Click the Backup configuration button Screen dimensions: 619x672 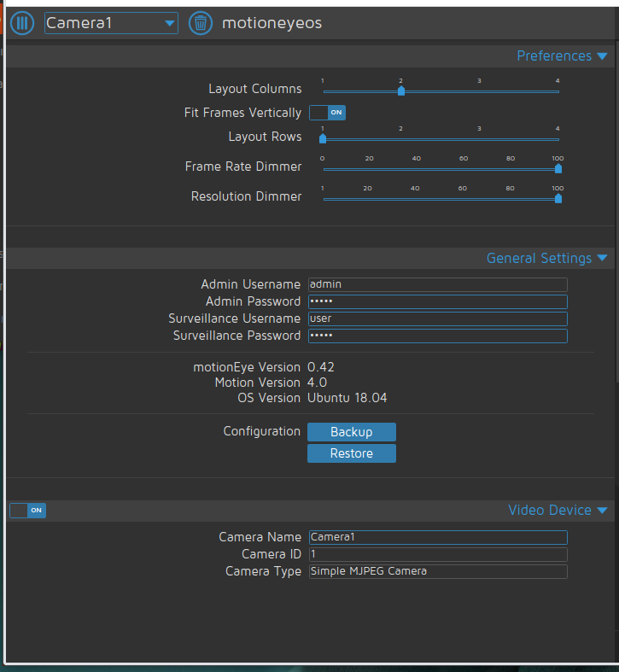tap(352, 432)
